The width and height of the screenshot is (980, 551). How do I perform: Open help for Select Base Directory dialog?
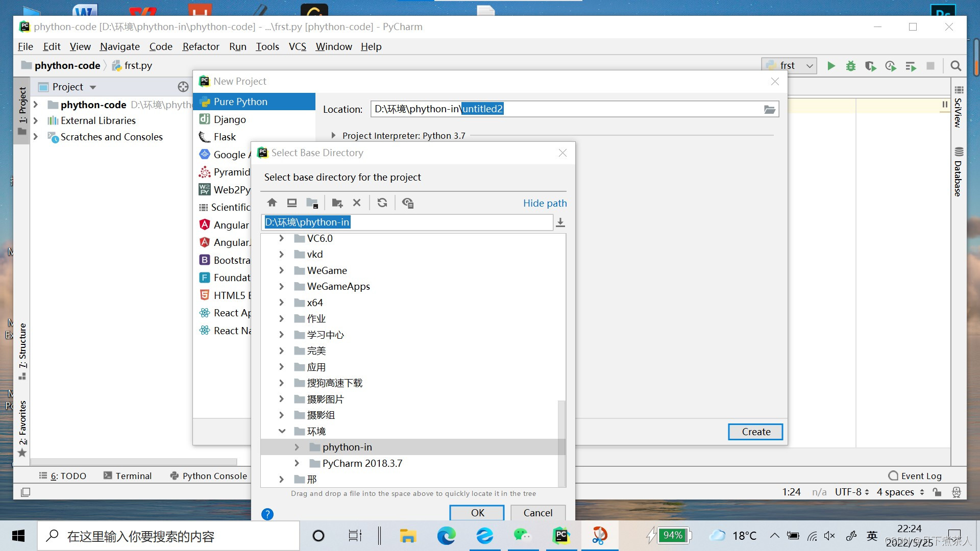[267, 514]
